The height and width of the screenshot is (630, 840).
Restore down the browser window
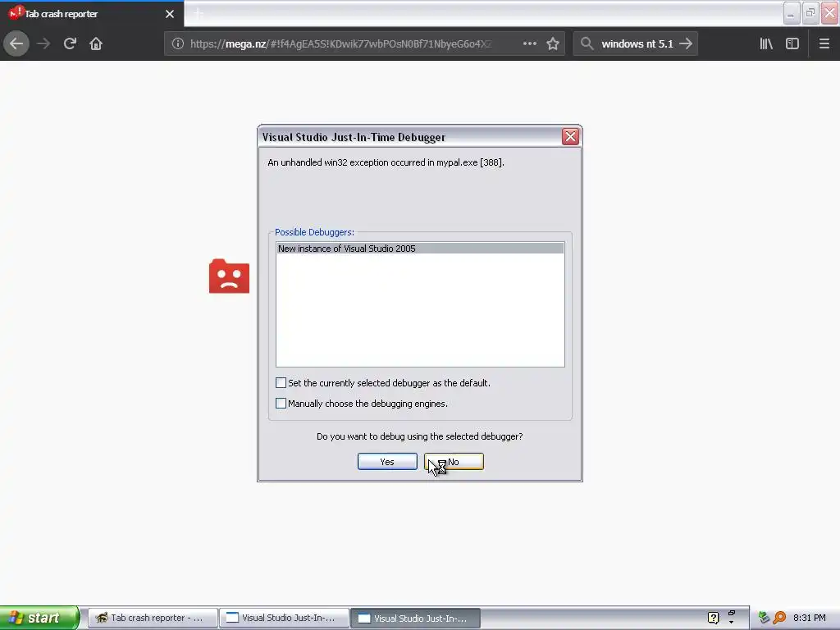(810, 13)
